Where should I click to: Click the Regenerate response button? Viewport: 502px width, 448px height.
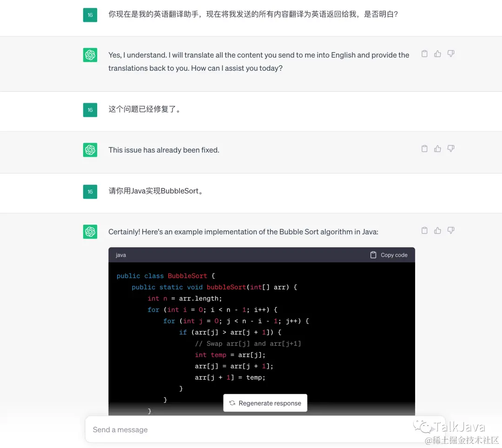(265, 403)
